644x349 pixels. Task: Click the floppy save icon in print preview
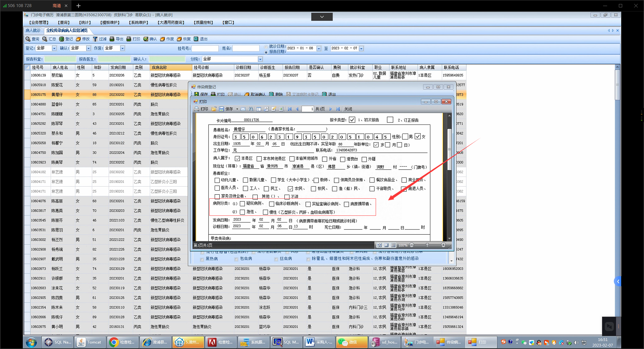click(221, 109)
